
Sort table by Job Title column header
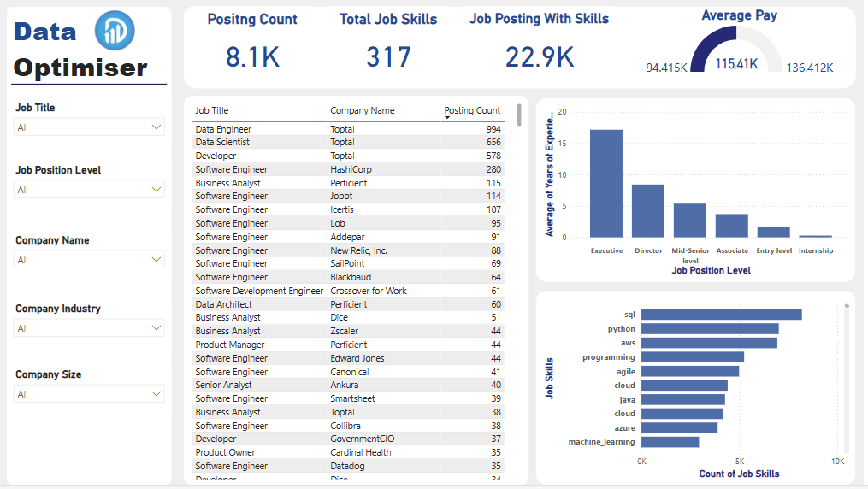pos(212,110)
